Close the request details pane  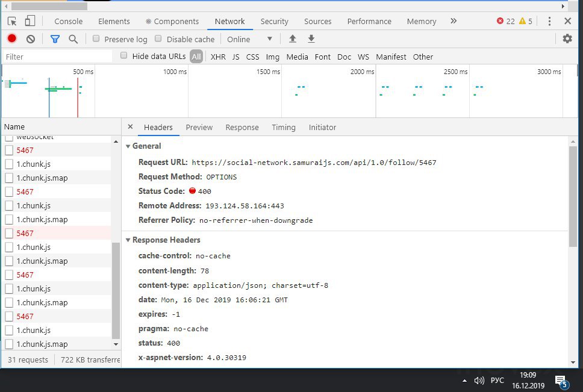[130, 126]
